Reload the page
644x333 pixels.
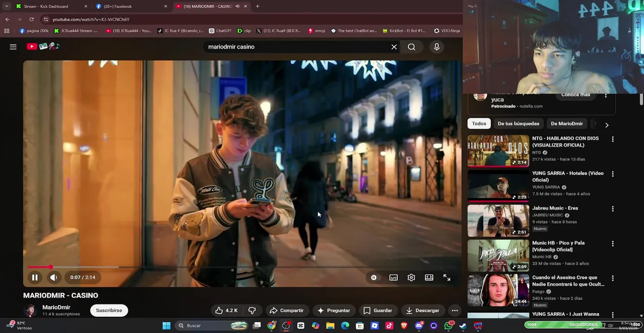click(x=31, y=19)
